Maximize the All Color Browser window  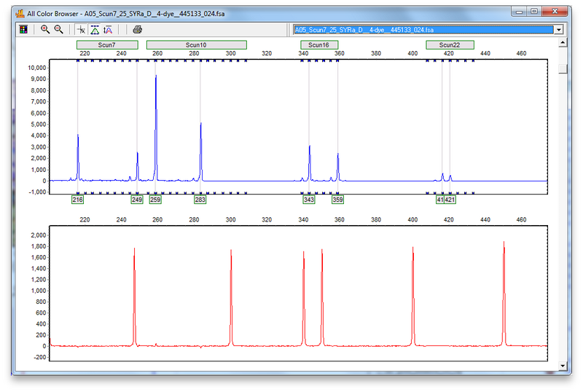(534, 12)
